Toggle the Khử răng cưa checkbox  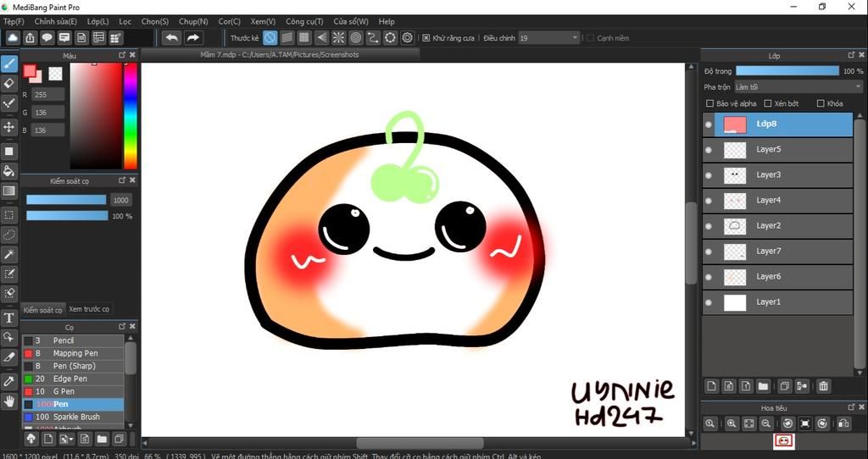[426, 38]
